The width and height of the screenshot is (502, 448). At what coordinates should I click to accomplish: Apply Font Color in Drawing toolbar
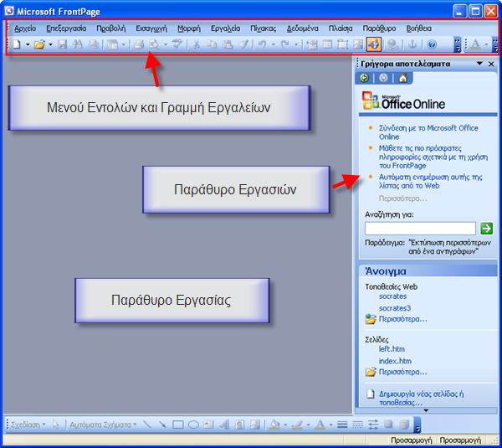click(x=320, y=425)
